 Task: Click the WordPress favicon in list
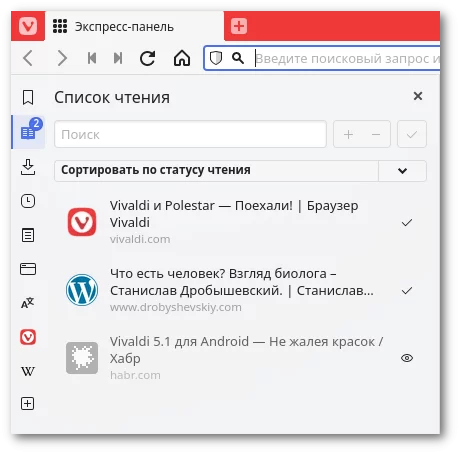82,290
